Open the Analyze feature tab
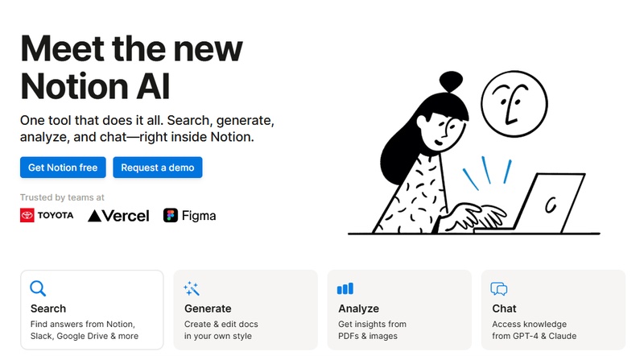 (x=399, y=309)
